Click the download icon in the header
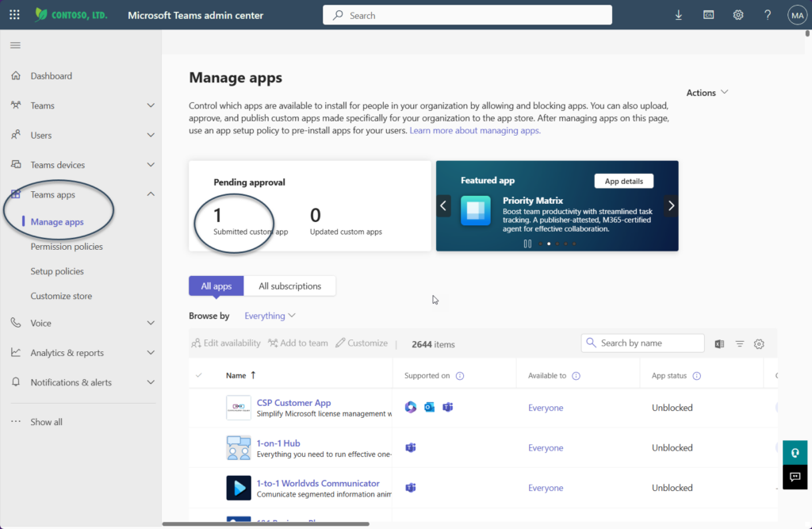 [x=679, y=15]
